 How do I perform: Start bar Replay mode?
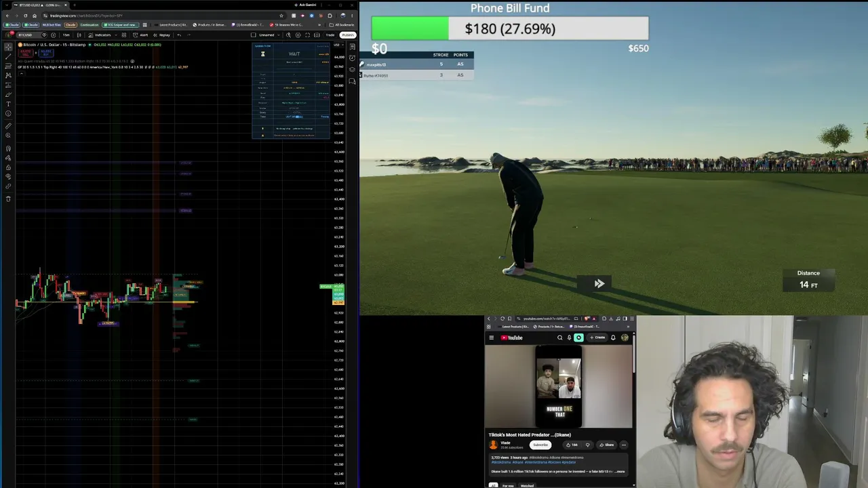[x=163, y=35]
